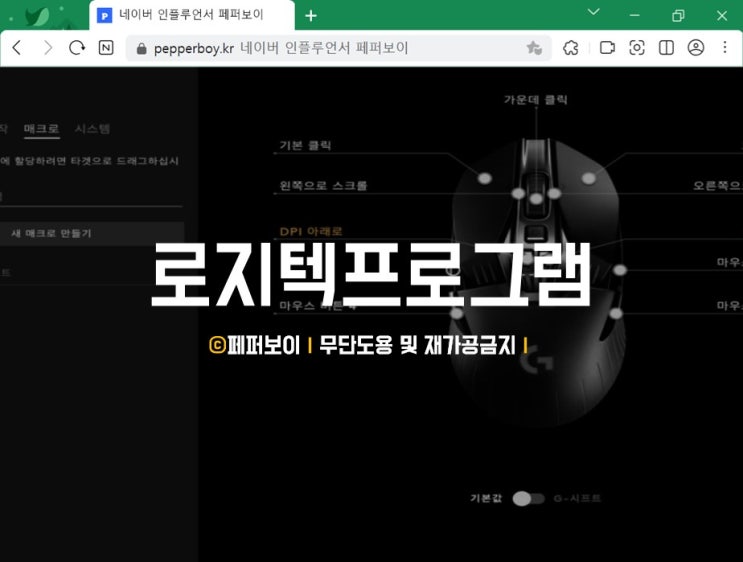The image size is (743, 562).
Task: Go back to the previous page
Action: click(x=17, y=47)
